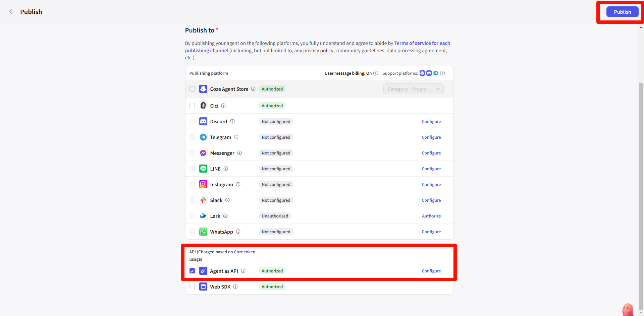Open the Category dropdown for Coze Agent Store
The width and height of the screenshot is (644, 316).
[x=413, y=89]
